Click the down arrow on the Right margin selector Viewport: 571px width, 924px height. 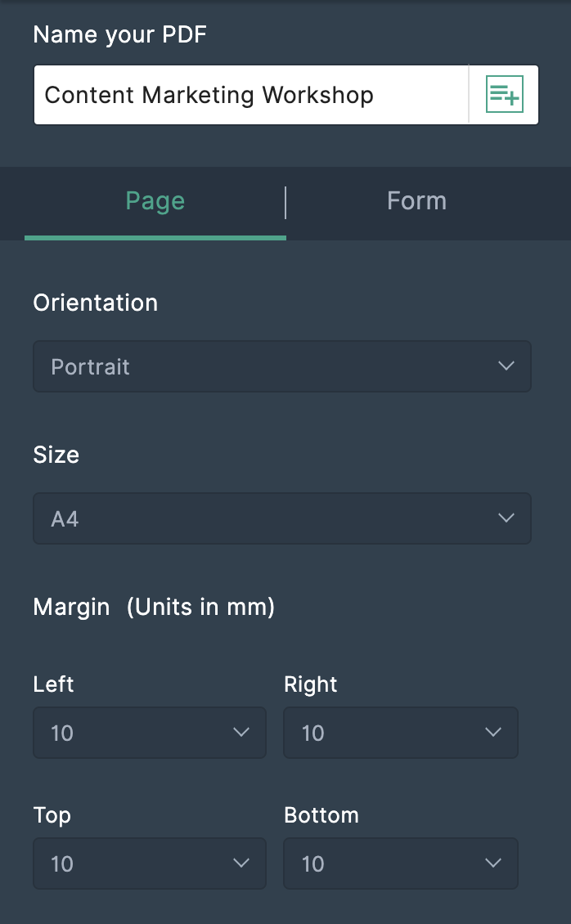tap(493, 733)
